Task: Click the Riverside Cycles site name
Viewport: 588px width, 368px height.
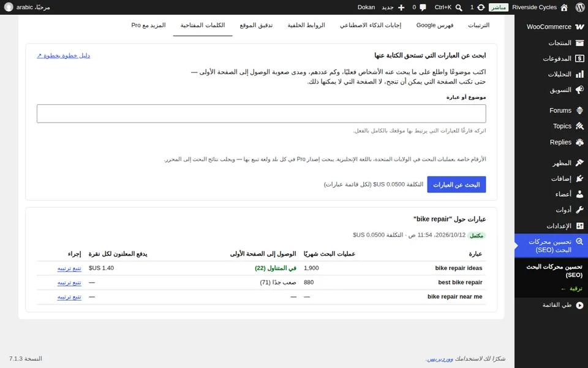Action: (x=534, y=7)
